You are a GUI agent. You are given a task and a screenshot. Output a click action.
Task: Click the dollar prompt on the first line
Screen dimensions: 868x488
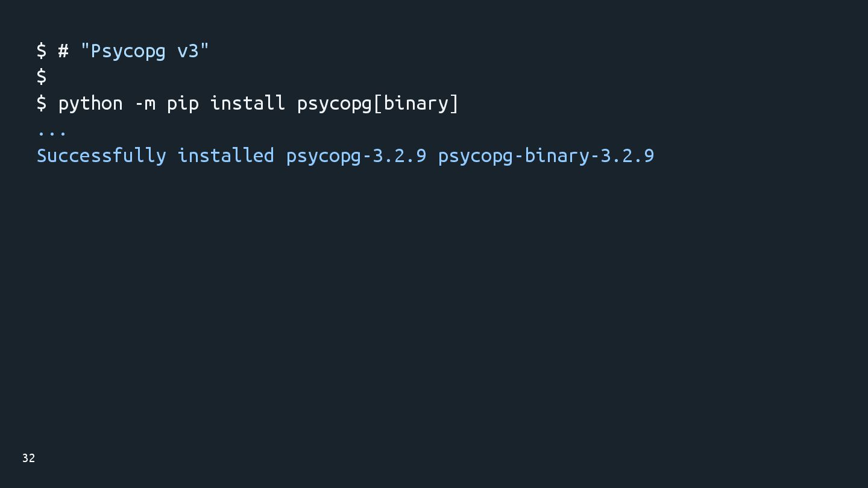42,51
